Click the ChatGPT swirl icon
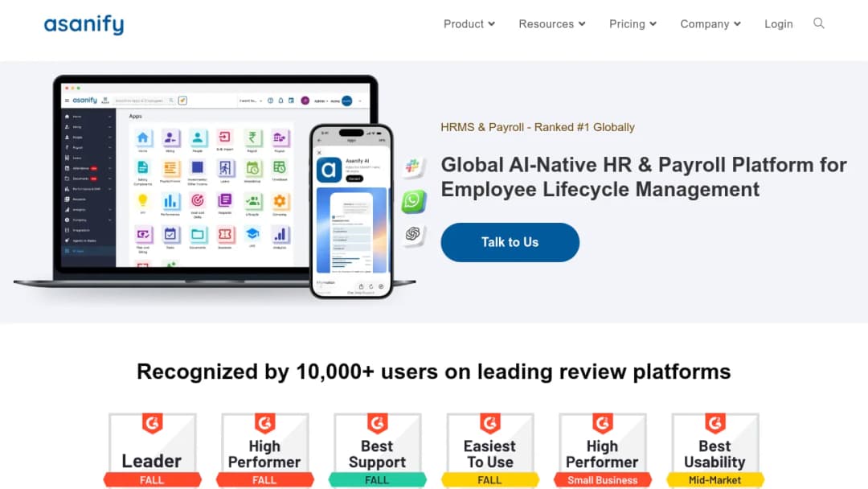868x489 pixels. coord(412,234)
